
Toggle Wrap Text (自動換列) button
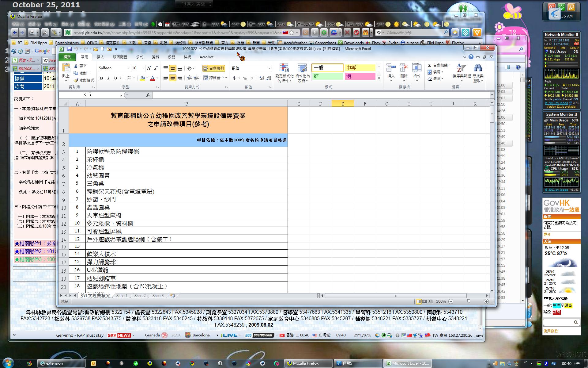click(214, 68)
